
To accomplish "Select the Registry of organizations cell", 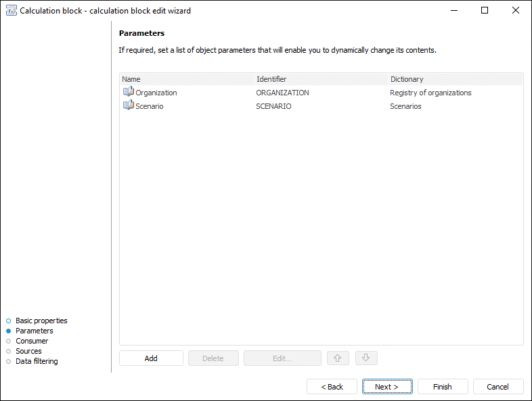I will [x=430, y=93].
